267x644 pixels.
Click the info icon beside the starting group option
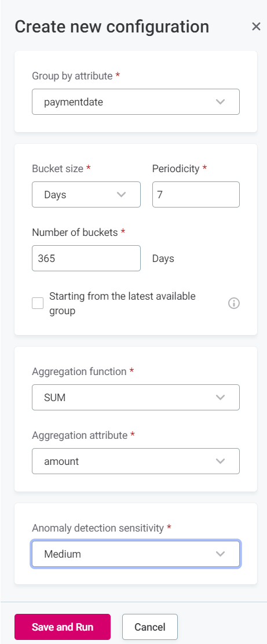[234, 304]
